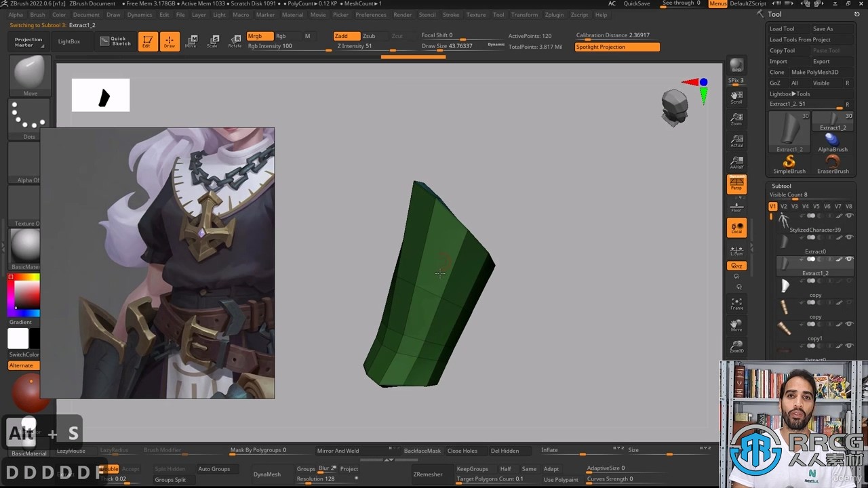Click the large Extract1_2 tool thumbnail
The image size is (868, 488).
coord(789,132)
